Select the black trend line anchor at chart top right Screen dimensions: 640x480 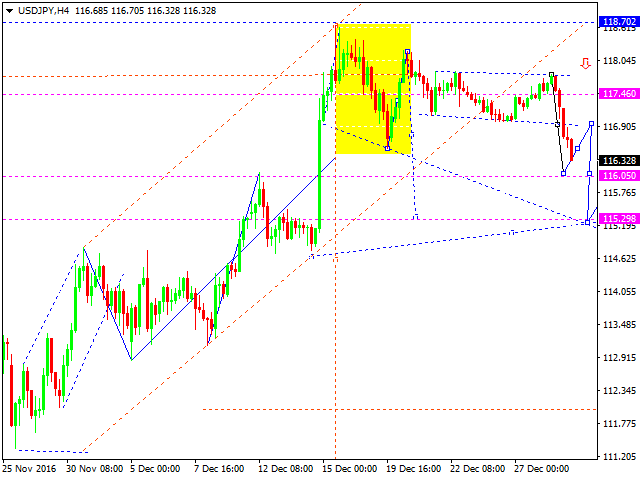(551, 75)
